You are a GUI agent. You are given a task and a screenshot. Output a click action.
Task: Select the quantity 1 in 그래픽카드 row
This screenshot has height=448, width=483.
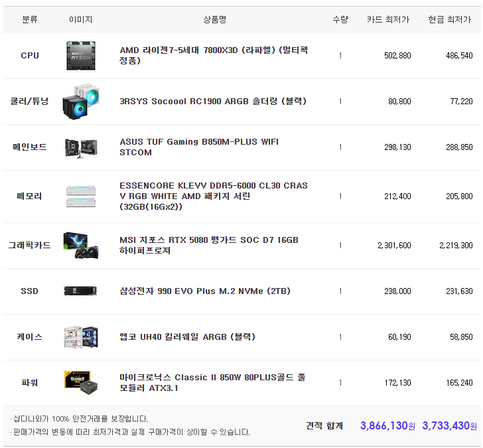[340, 246]
